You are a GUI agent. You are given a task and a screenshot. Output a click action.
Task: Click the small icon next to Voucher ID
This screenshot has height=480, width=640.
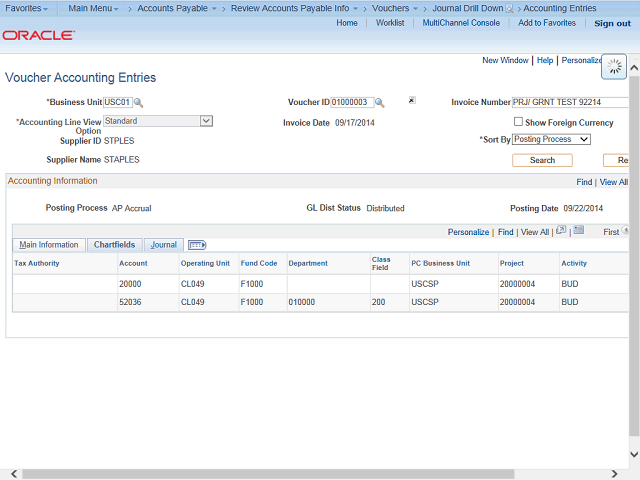click(x=412, y=100)
